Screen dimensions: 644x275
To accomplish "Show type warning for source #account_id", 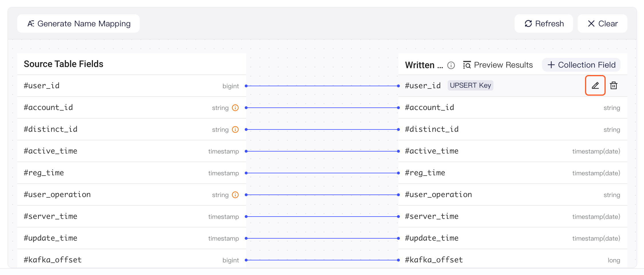I will point(235,108).
